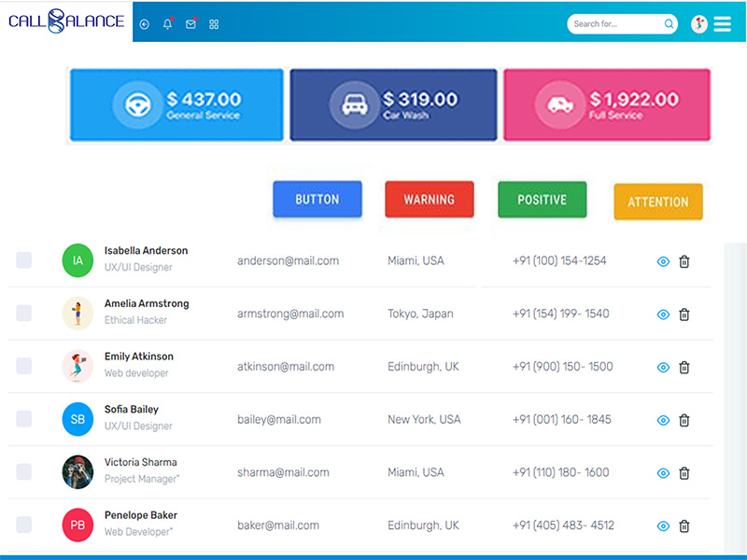Screen dimensions: 747x560
Task: Tick the checkbox beside Sofia Bailey
Action: click(24, 419)
